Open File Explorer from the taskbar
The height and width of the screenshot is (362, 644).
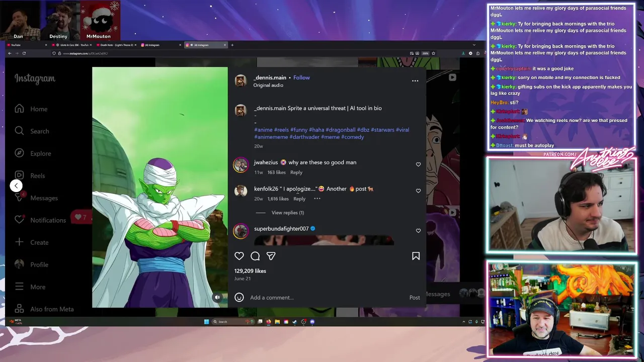click(x=277, y=322)
